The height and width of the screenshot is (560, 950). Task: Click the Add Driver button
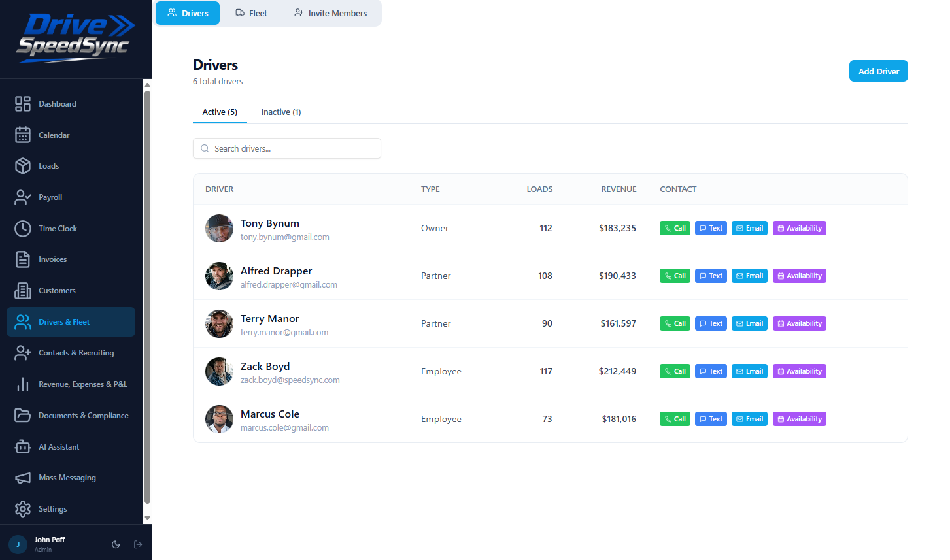pyautogui.click(x=879, y=71)
